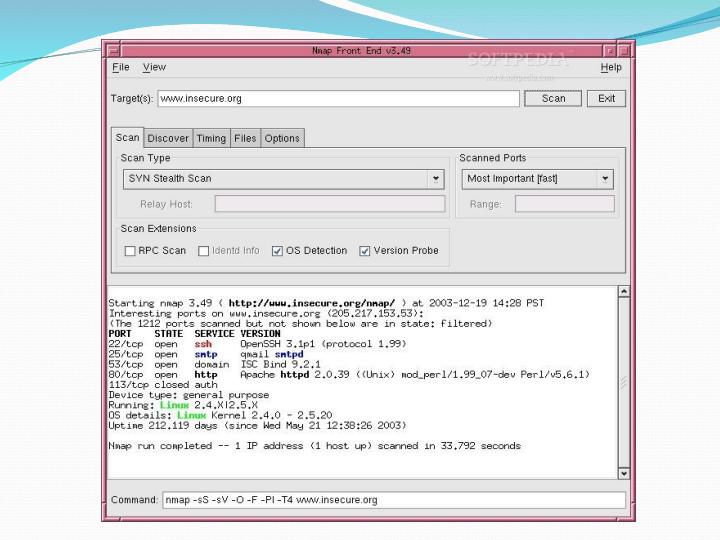The height and width of the screenshot is (540, 720).
Task: Switch to the Timing tab
Action: coord(211,138)
